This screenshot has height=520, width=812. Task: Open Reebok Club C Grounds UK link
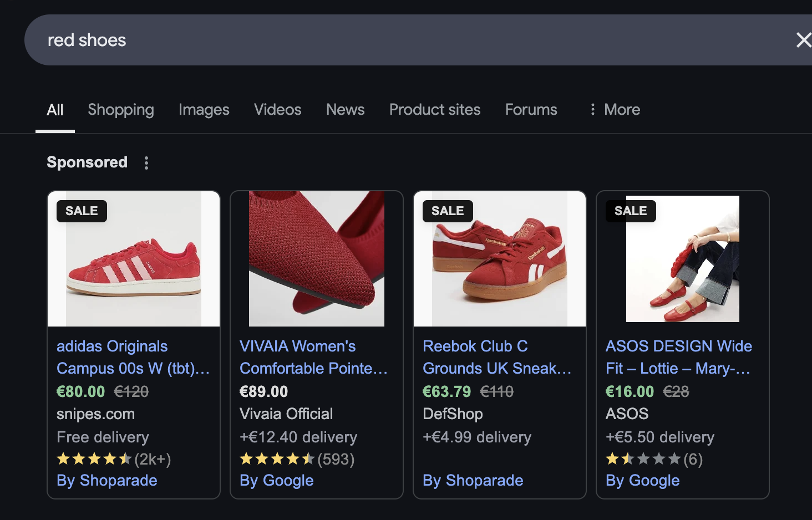(x=497, y=357)
